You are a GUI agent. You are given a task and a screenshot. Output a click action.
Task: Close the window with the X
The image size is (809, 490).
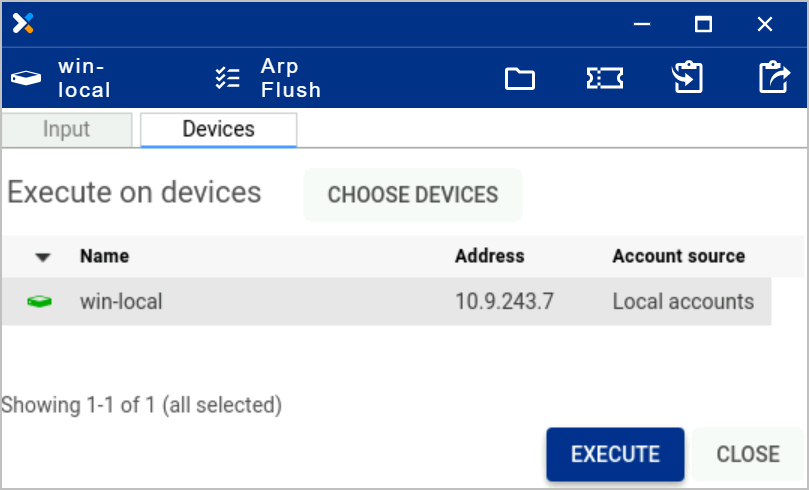coord(765,24)
